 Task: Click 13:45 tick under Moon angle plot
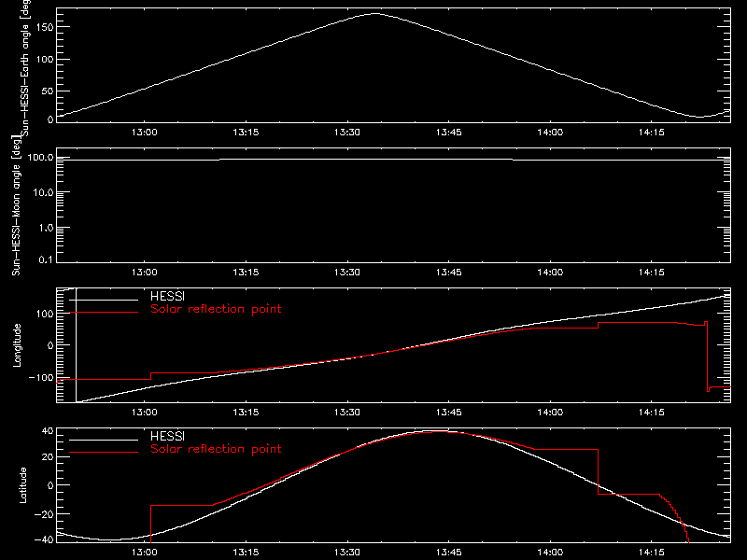449,273
